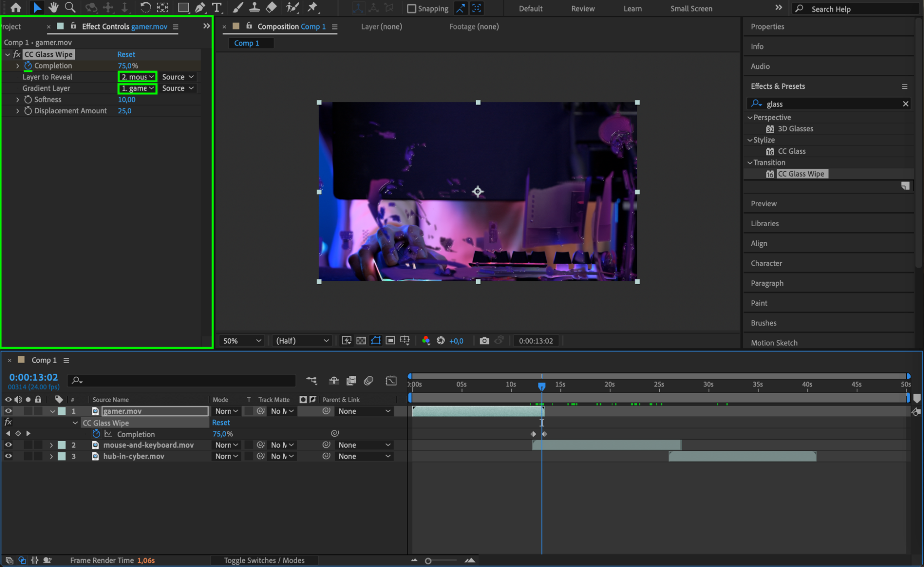Select the Type tool

coord(216,7)
